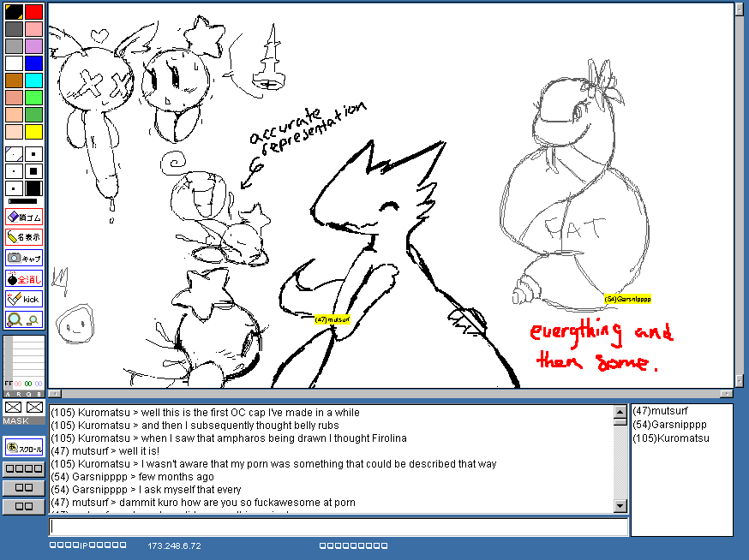Viewport: 749px width, 560px height.
Task: Toggle the right mask box
Action: click(x=34, y=408)
